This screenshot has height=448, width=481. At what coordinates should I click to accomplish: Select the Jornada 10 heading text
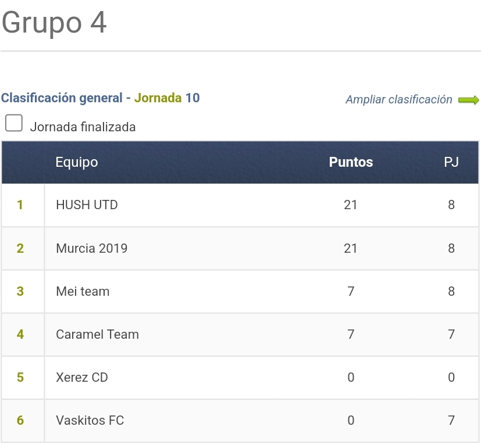[167, 98]
